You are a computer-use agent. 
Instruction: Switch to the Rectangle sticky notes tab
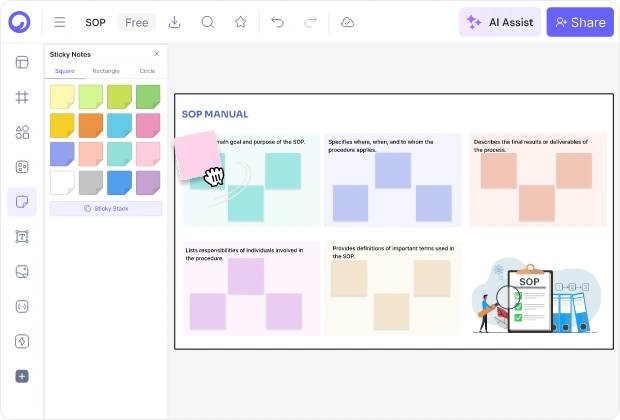(106, 71)
